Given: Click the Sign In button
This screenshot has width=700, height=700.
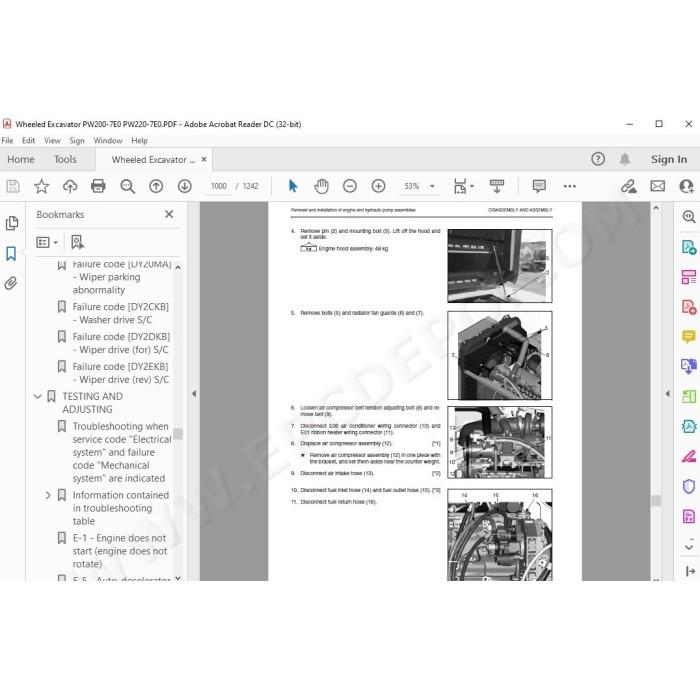Looking at the screenshot, I should click(669, 159).
